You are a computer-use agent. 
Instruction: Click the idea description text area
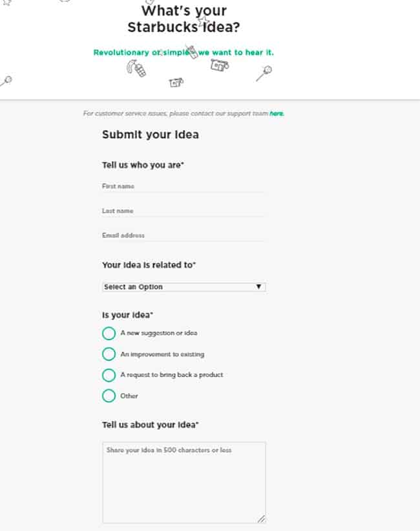[x=184, y=482]
